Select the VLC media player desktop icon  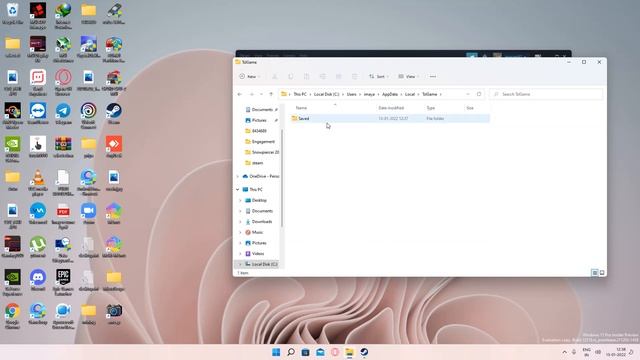38,183
